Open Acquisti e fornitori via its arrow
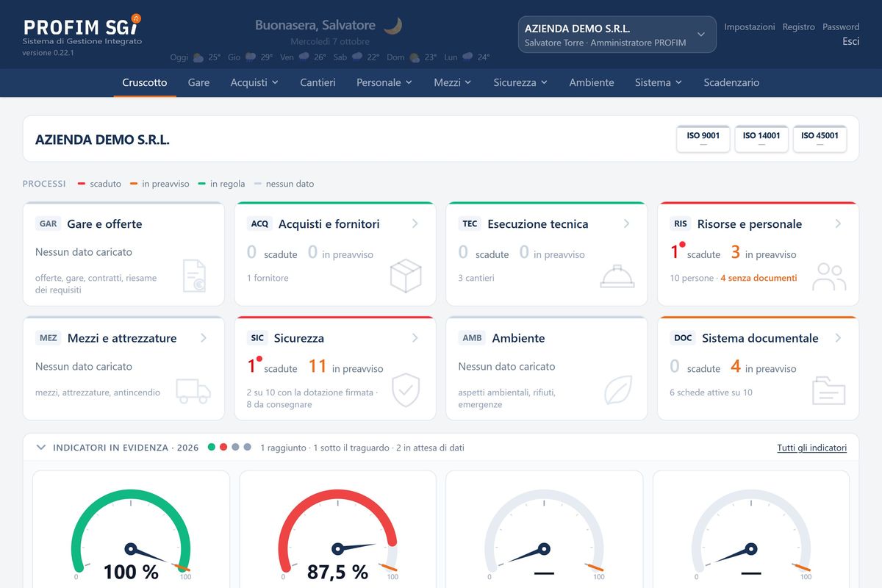The width and height of the screenshot is (882, 588). pyautogui.click(x=415, y=223)
